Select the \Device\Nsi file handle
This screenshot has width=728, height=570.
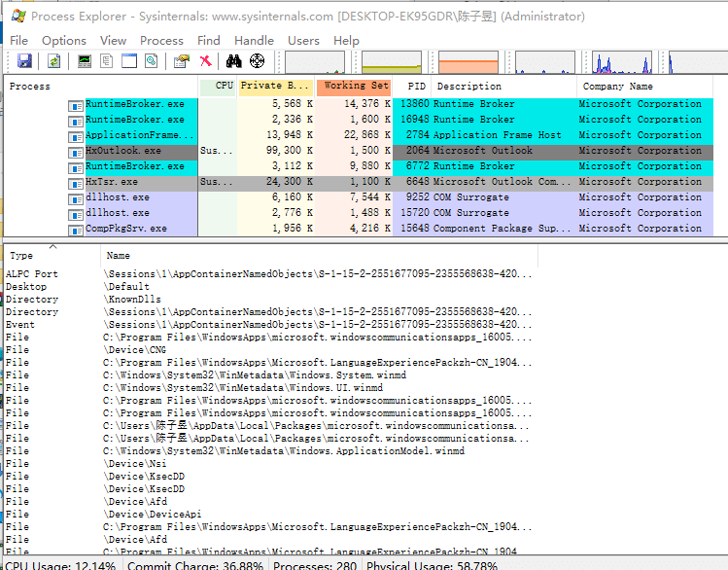pos(269,464)
